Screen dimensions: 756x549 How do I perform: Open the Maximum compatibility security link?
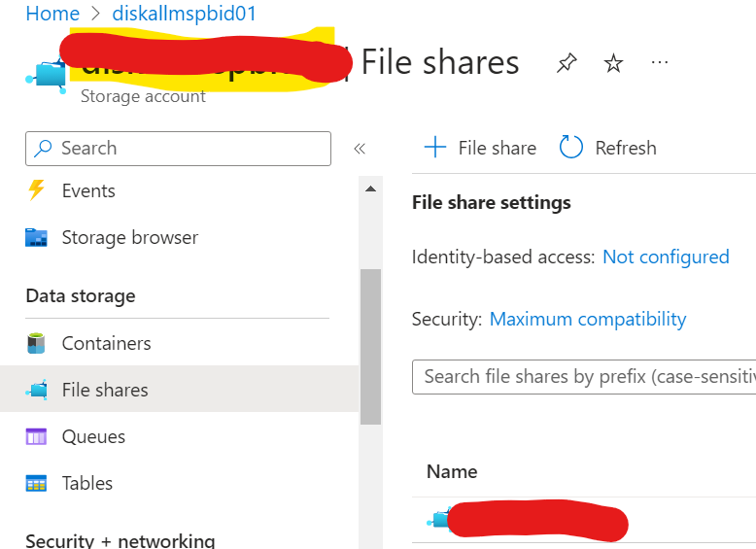coord(588,319)
